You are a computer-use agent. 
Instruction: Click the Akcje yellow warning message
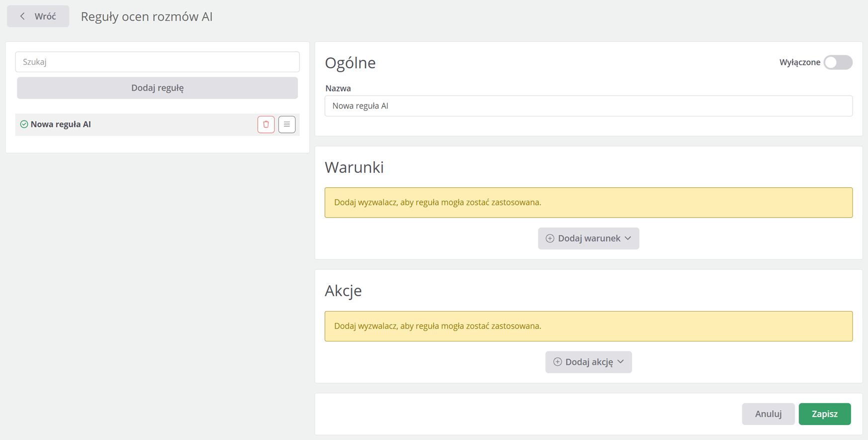point(588,326)
